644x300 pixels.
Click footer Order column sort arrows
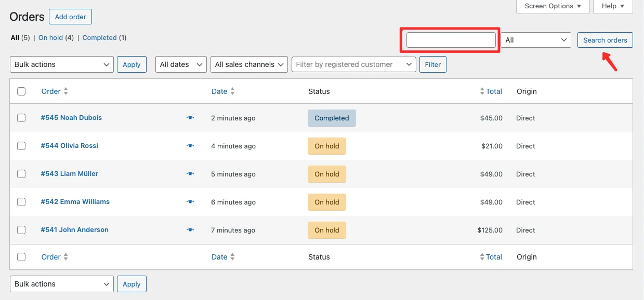click(x=66, y=257)
